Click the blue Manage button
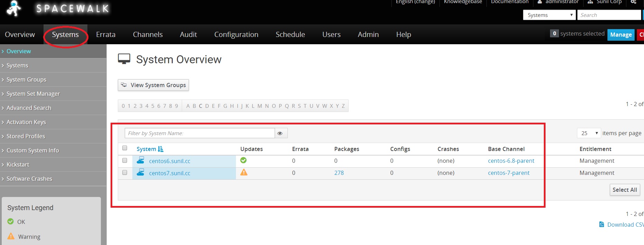 (x=621, y=35)
